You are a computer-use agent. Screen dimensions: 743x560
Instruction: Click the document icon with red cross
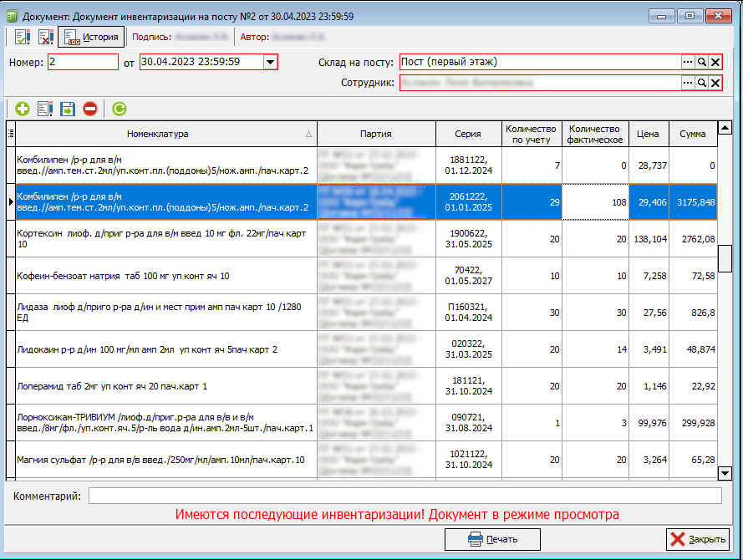pos(45,37)
